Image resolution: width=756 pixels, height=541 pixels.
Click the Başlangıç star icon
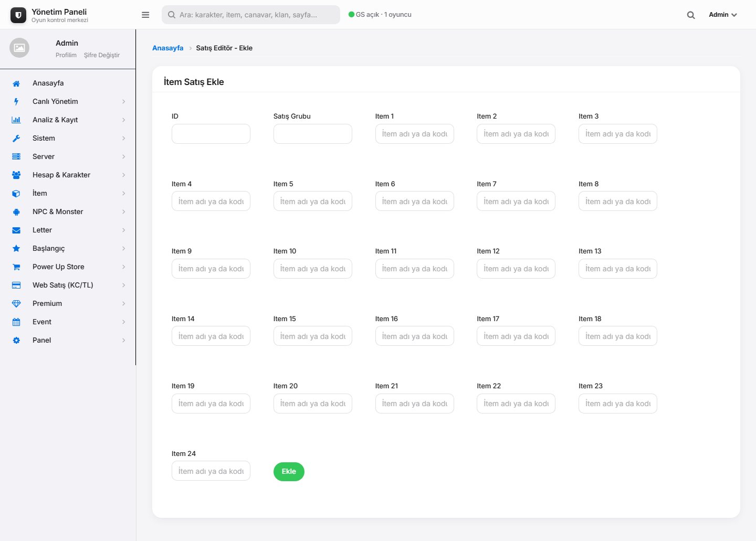point(16,249)
